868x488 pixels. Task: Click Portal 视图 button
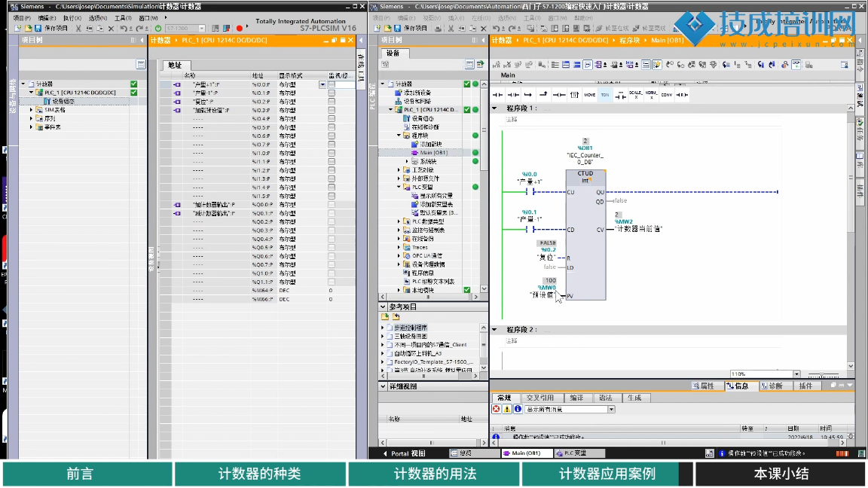click(x=404, y=453)
